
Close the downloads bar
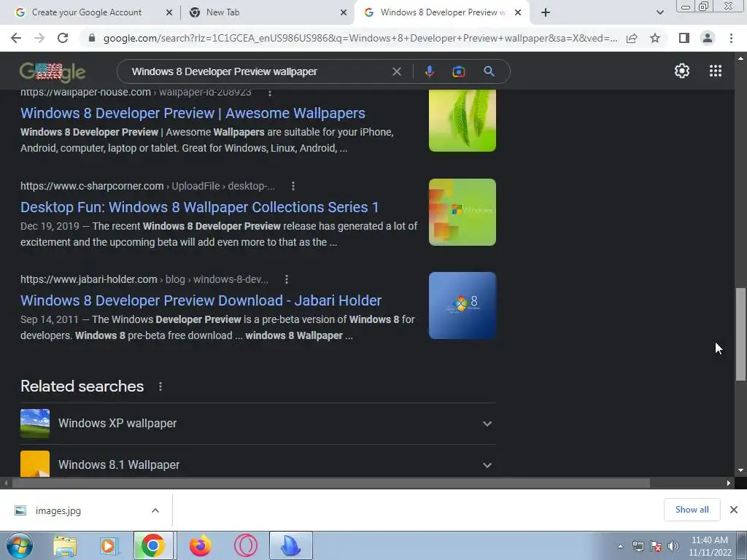(x=734, y=510)
